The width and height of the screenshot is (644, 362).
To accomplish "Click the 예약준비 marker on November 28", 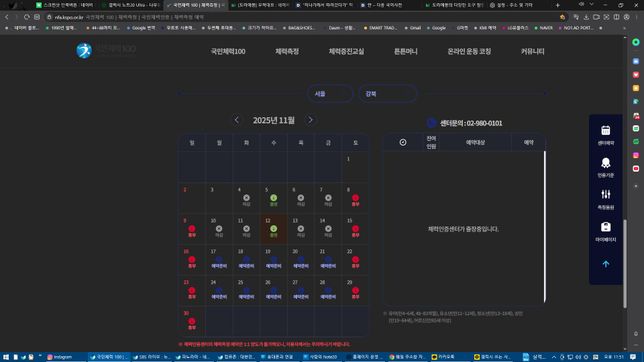I will point(328,293).
